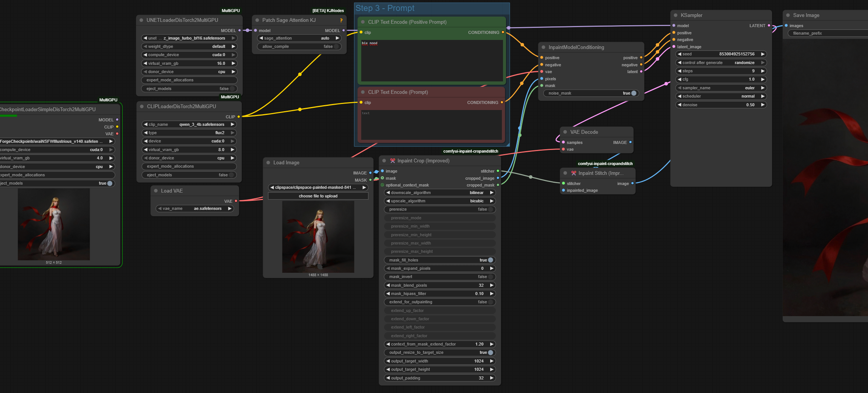
Task: Click the scissors icon on Inpaint Crop (Improved)
Action: point(393,161)
